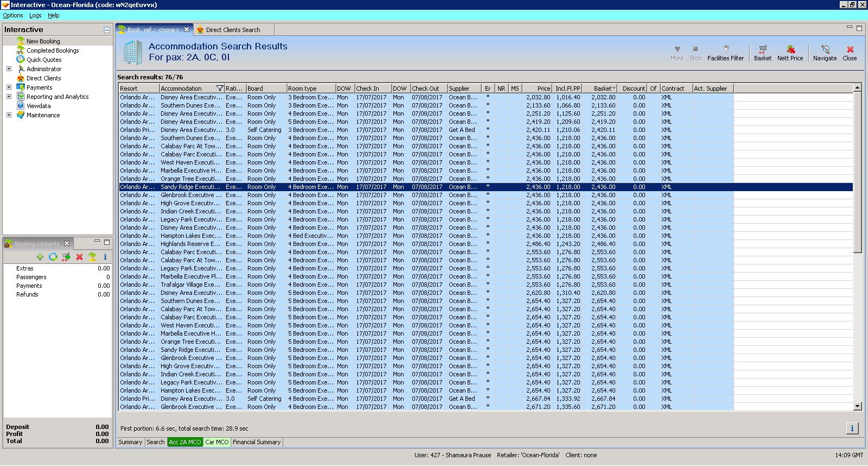
Task: Open the Basket toolbar button
Action: (x=762, y=53)
